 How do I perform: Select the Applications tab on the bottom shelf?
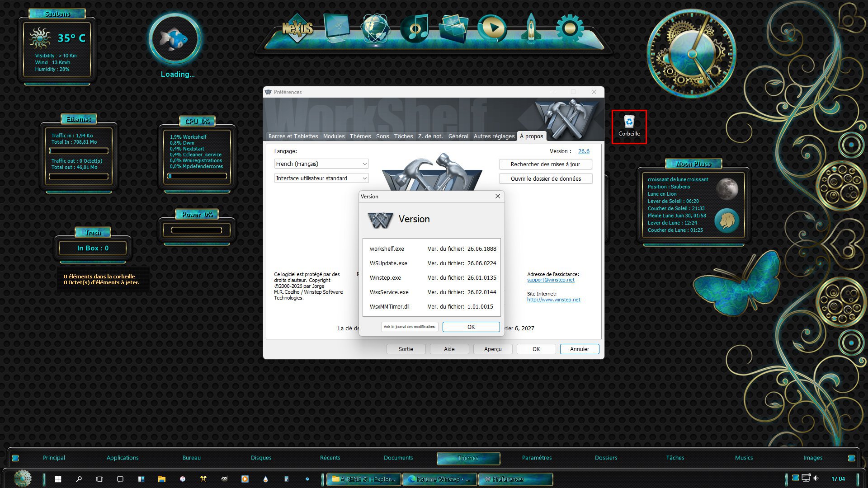pyautogui.click(x=123, y=458)
